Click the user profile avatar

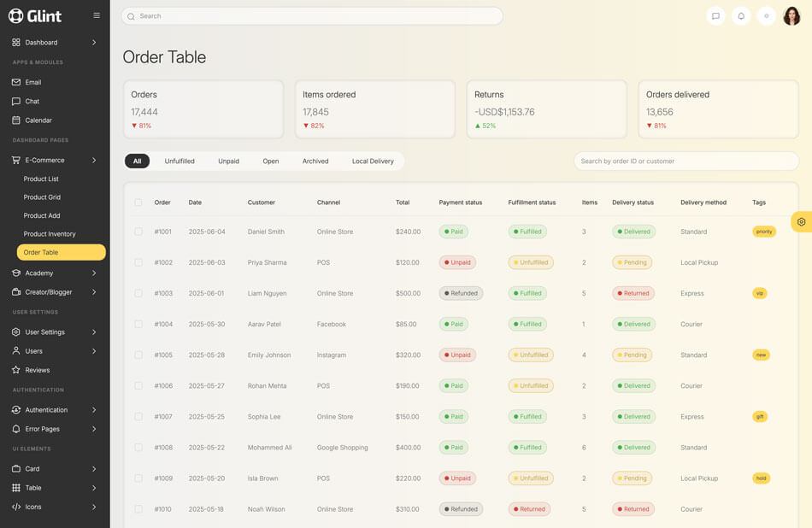coord(791,16)
